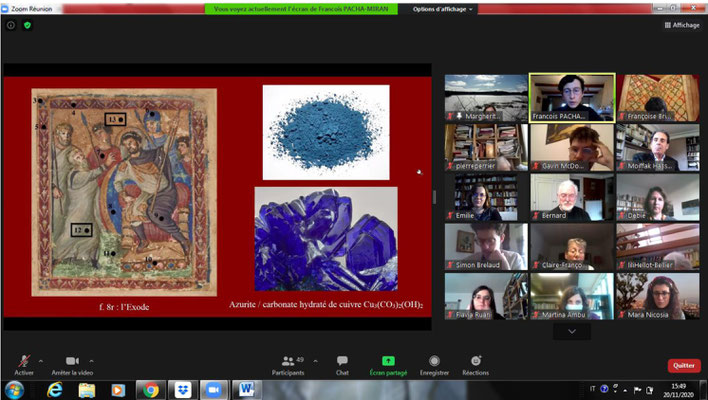Select Claire-Franço video tile
The height and width of the screenshot is (400, 708).
pyautogui.click(x=572, y=247)
